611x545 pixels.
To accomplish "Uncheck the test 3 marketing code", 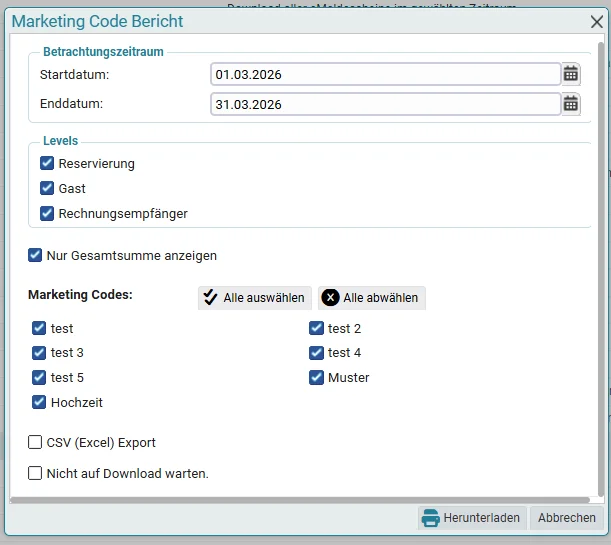I will pos(39,353).
